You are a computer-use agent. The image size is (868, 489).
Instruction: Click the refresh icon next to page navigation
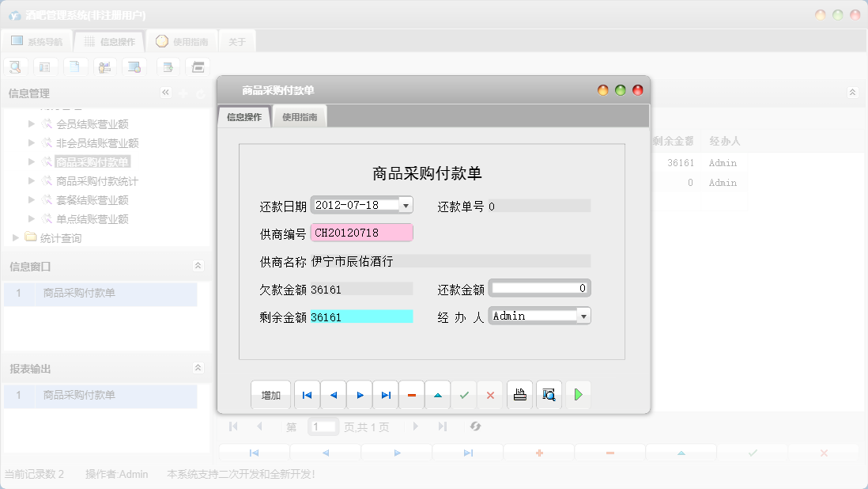(475, 426)
